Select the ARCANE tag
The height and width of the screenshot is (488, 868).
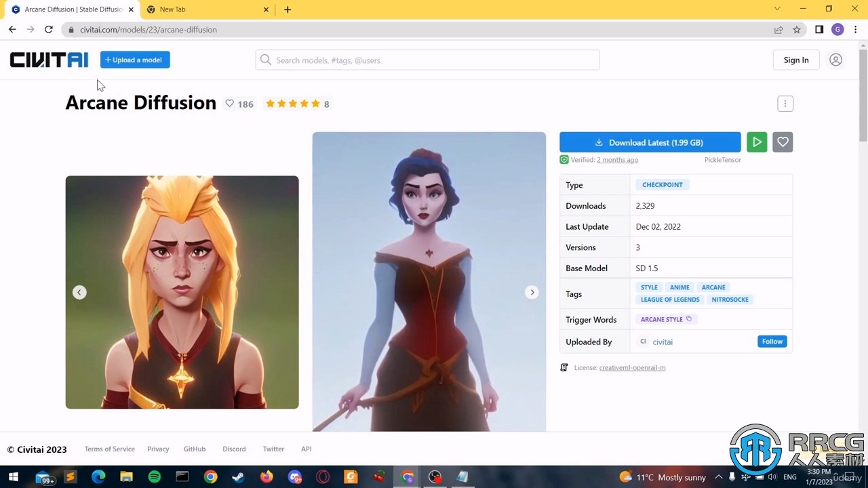713,287
